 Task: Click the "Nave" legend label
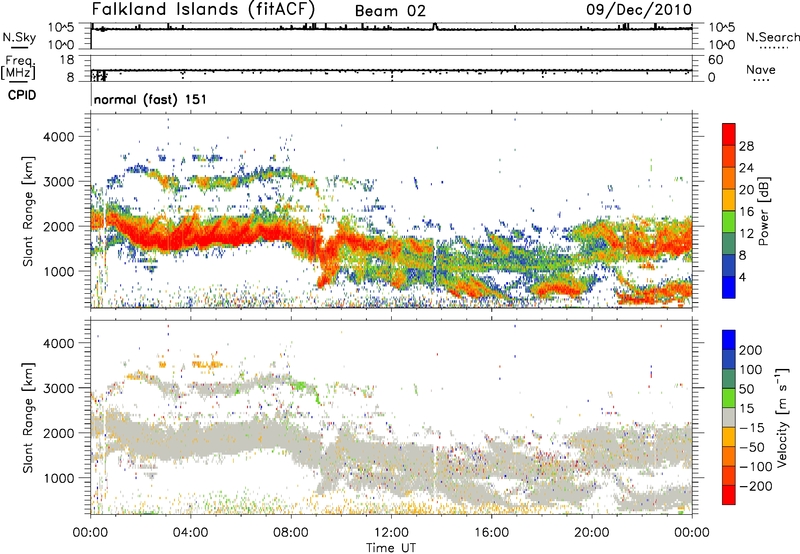761,69
